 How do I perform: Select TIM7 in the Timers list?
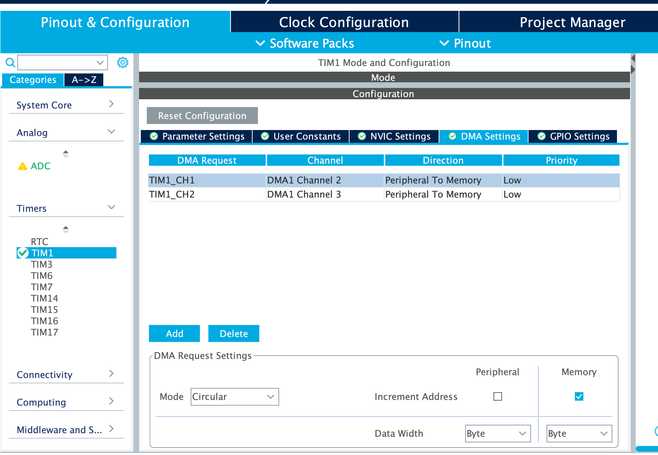[x=42, y=287]
